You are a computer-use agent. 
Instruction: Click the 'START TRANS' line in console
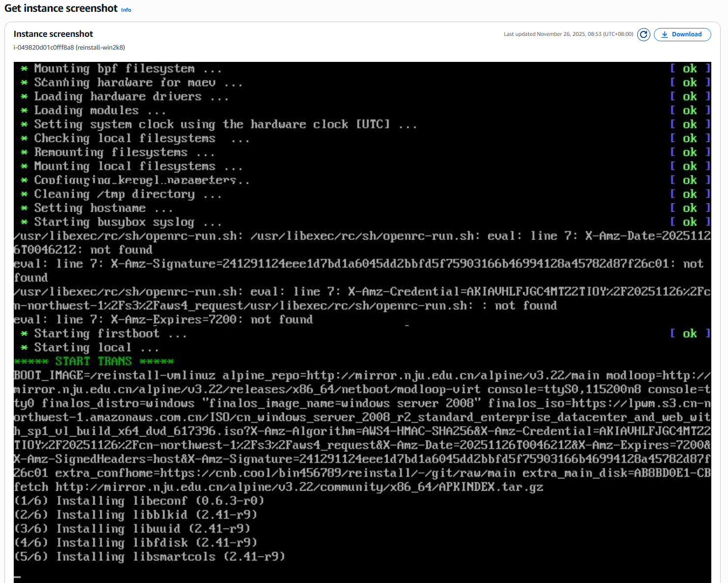[94, 361]
